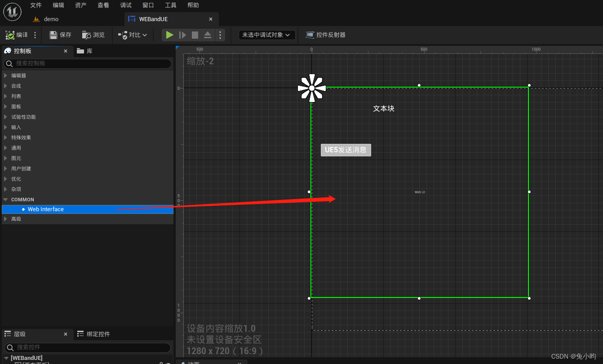
Task: Select the 文本块 text block in canvas
Action: 384,108
